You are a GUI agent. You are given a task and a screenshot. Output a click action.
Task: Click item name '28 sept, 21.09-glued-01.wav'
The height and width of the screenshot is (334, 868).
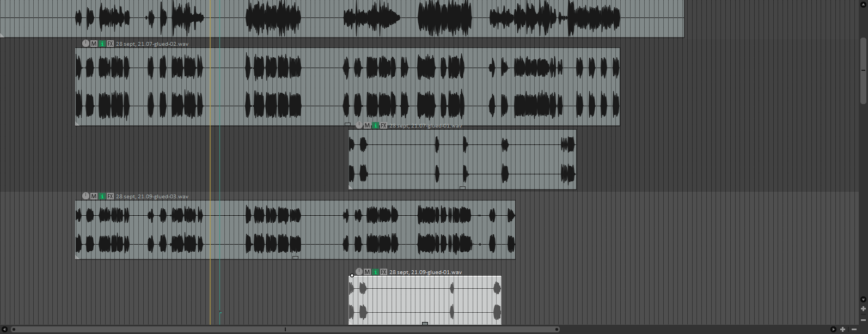click(425, 272)
